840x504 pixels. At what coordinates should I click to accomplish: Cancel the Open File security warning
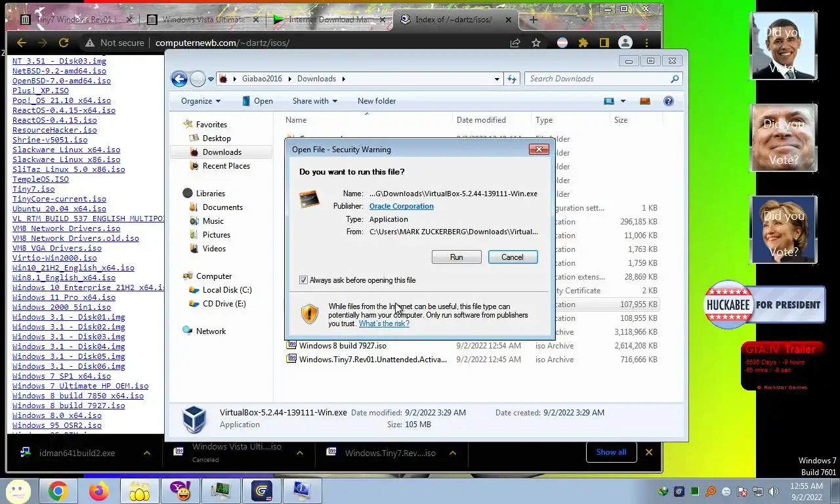(513, 257)
